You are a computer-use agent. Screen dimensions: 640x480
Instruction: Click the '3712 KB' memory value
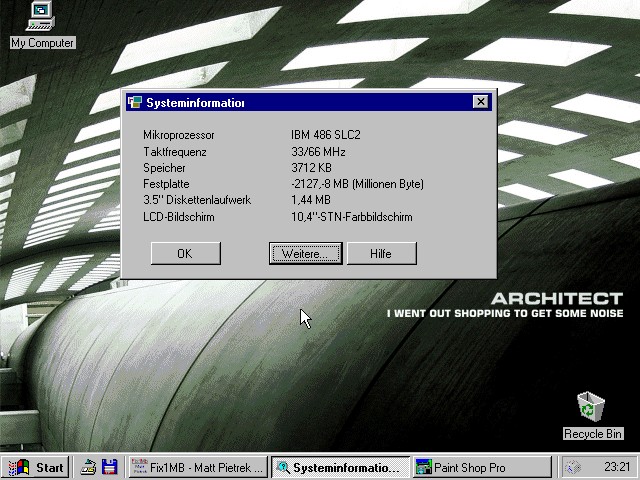[x=311, y=168]
